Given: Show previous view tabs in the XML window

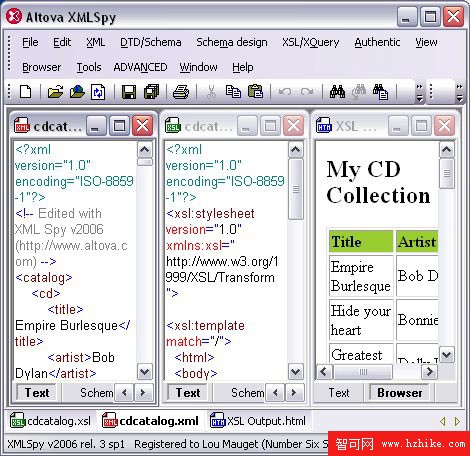Looking at the screenshot, I should pyautogui.click(x=124, y=393).
